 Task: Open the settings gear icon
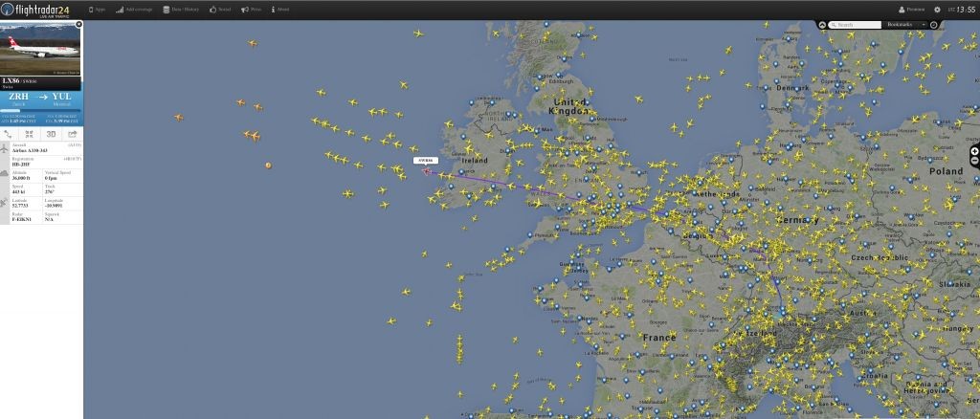(937, 10)
